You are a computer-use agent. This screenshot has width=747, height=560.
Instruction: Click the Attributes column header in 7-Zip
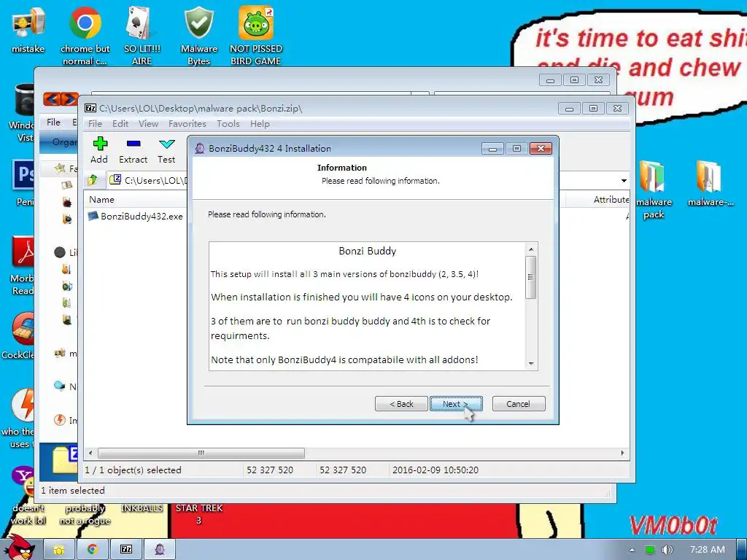pos(611,200)
